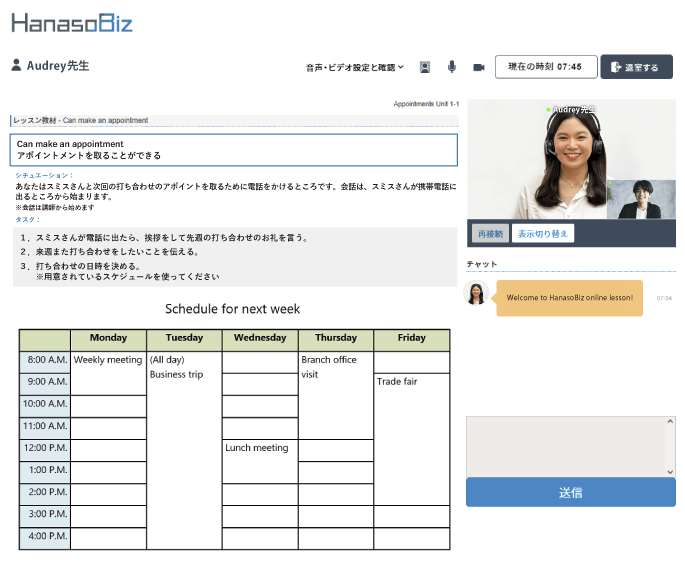This screenshot has height=574, width=685.
Task: Click chat box scroll down arrow
Action: pyautogui.click(x=670, y=472)
